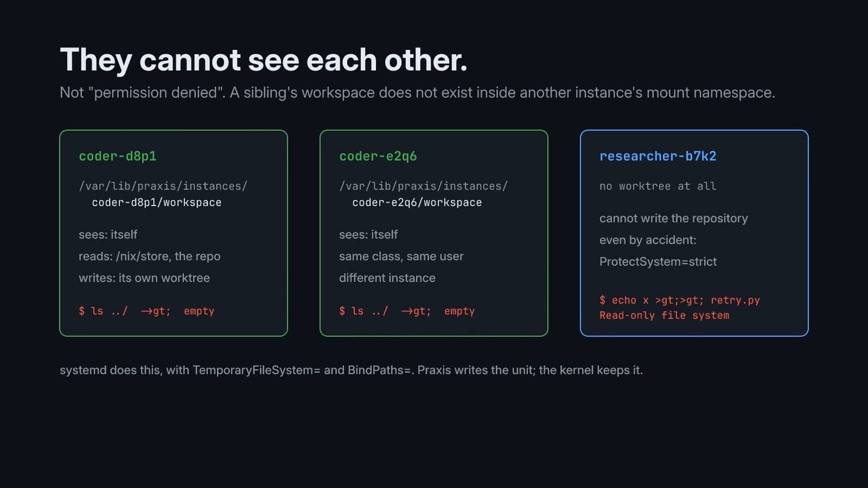Image resolution: width=868 pixels, height=488 pixels.
Task: Click 'cannot write the repository' line
Action: [x=674, y=218]
